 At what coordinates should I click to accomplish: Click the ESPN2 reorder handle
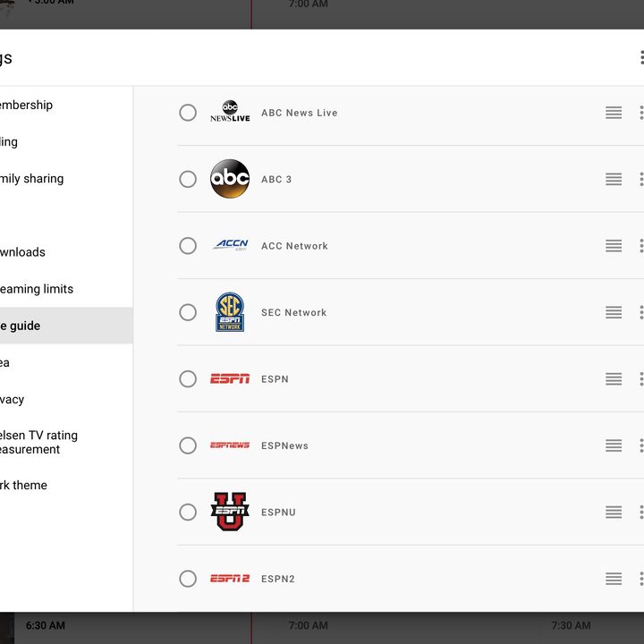pyautogui.click(x=614, y=579)
